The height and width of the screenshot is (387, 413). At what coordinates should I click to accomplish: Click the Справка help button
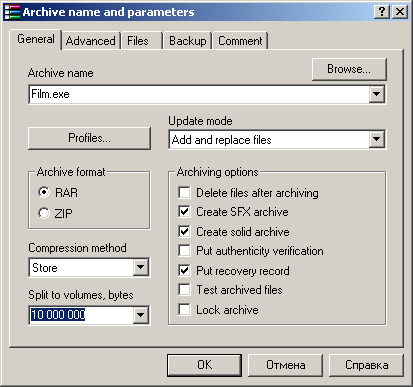366,365
